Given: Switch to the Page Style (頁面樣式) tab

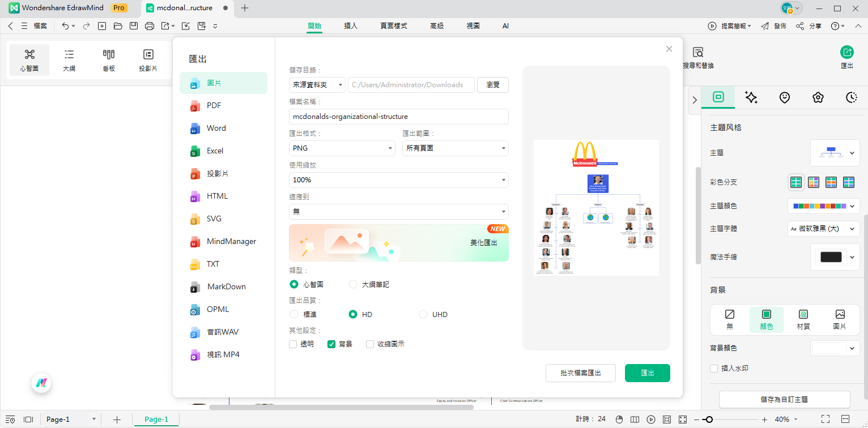Looking at the screenshot, I should click(394, 26).
